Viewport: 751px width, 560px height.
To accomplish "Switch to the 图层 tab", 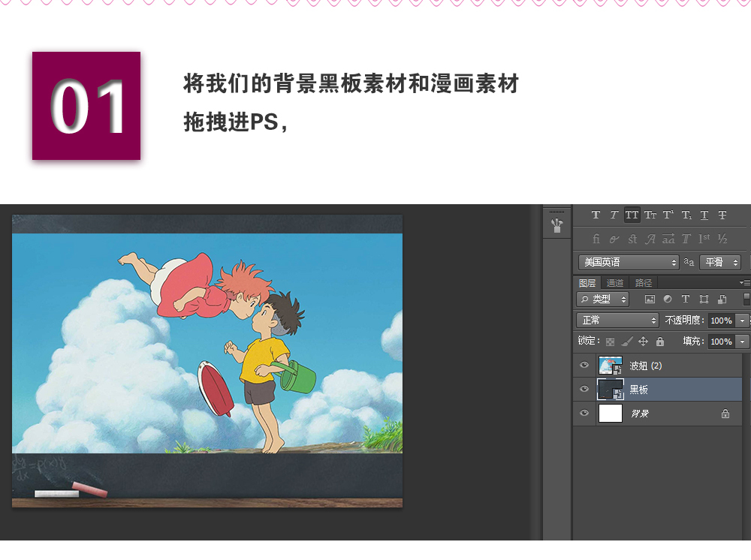I will [x=587, y=283].
